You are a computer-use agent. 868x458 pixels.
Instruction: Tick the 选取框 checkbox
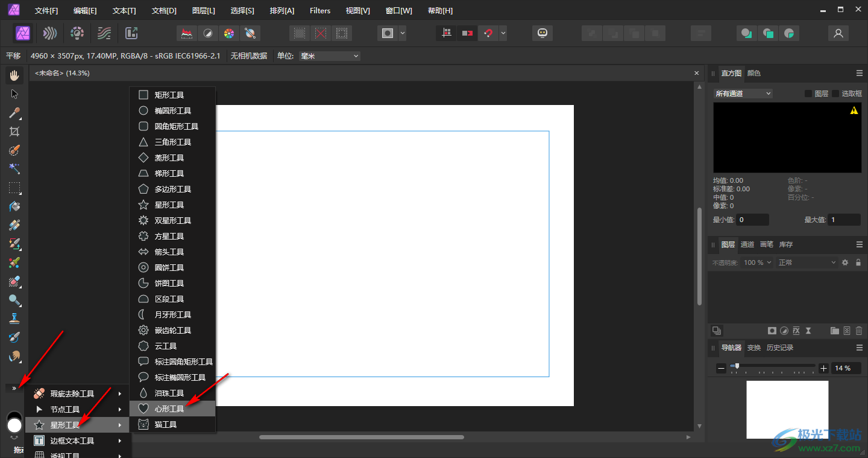835,94
